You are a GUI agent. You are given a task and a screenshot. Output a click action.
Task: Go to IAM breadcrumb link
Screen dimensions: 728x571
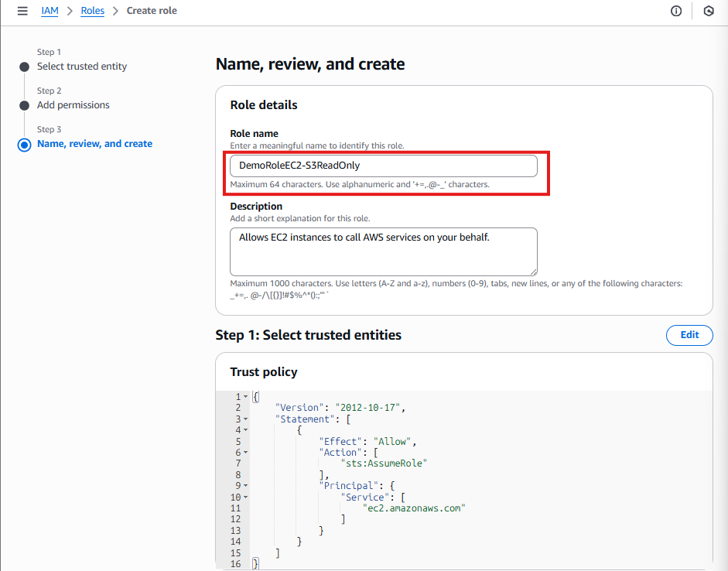tap(50, 11)
